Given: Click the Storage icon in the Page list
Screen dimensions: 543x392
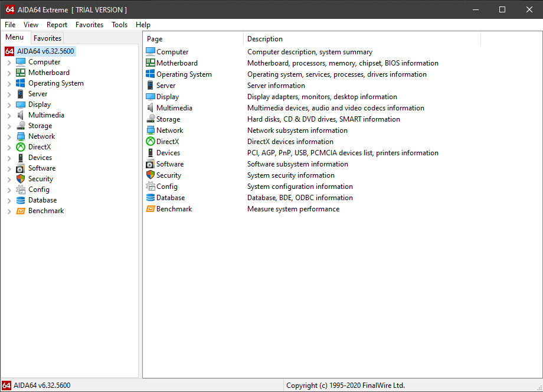Looking at the screenshot, I should 151,119.
